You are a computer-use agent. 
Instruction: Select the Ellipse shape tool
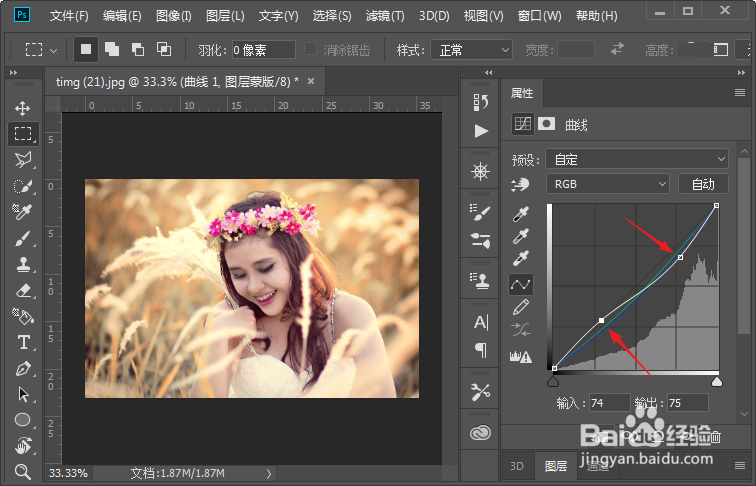point(23,420)
